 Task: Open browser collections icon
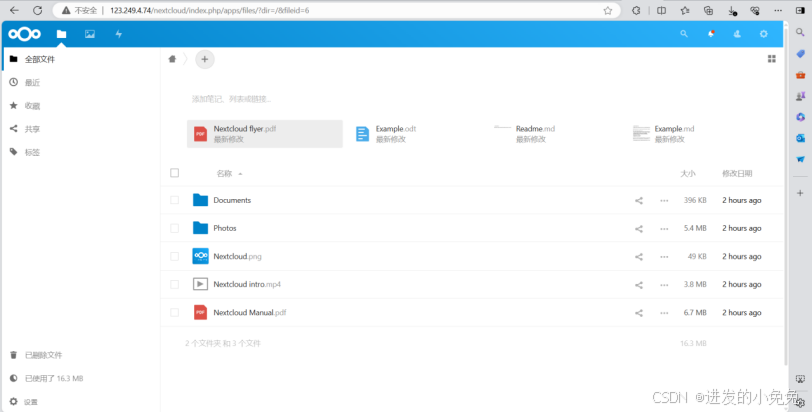point(709,10)
